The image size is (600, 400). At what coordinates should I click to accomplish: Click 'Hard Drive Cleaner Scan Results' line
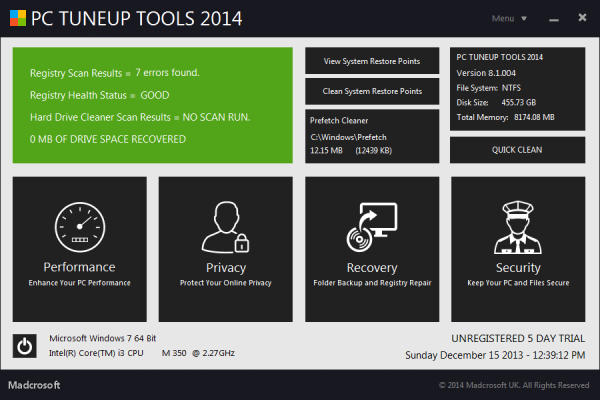click(140, 117)
